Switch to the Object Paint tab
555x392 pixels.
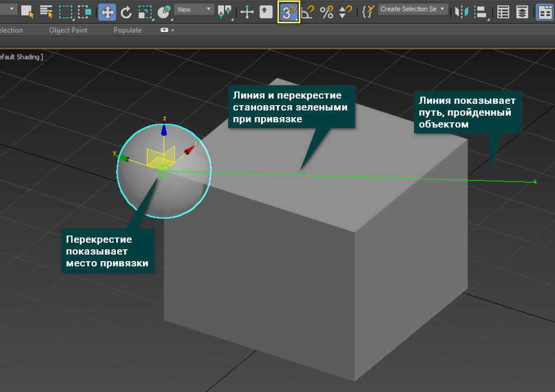pyautogui.click(x=68, y=30)
